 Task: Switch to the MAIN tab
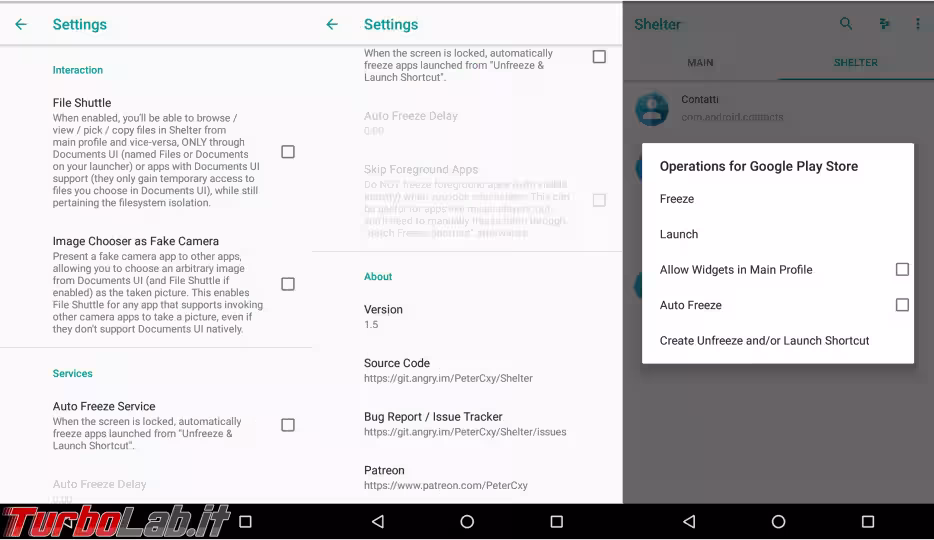tap(700, 63)
